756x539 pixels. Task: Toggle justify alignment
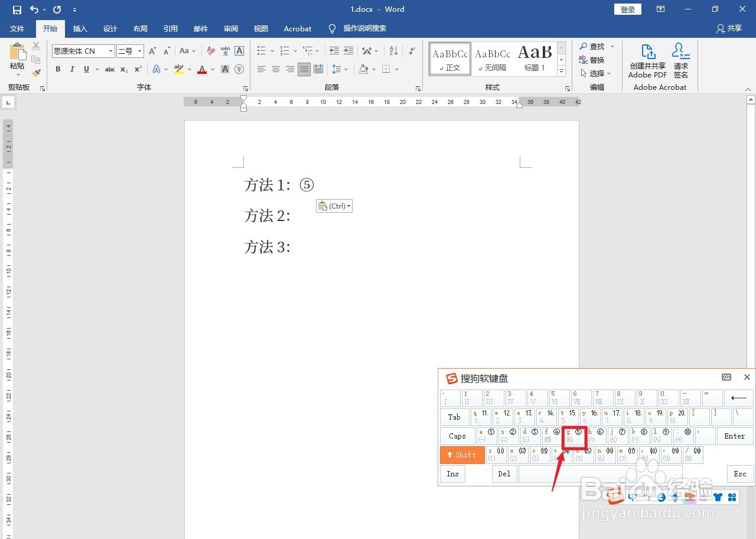coord(304,69)
